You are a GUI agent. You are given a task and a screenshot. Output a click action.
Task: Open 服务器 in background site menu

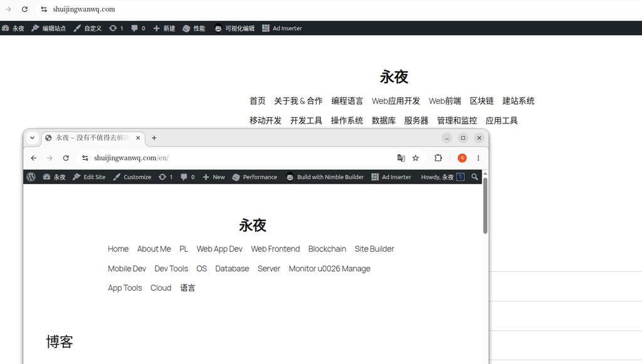click(x=416, y=121)
